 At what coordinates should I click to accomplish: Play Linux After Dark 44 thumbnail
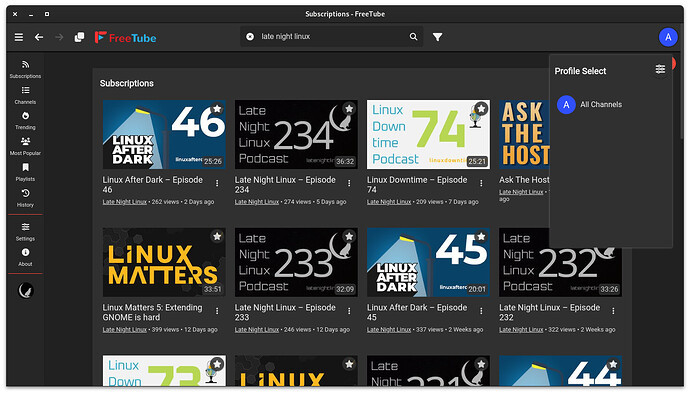pos(560,371)
